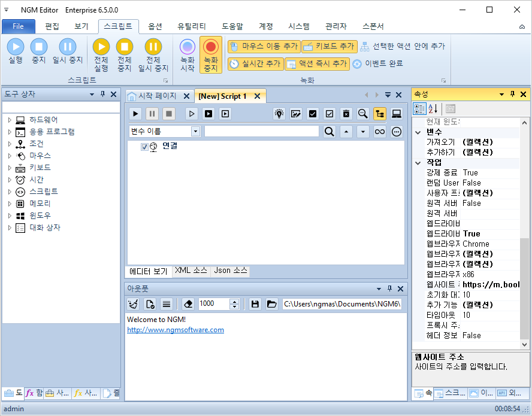Switch to the Json 소스 view tab
Image resolution: width=532 pixels, height=416 pixels.
(x=231, y=271)
